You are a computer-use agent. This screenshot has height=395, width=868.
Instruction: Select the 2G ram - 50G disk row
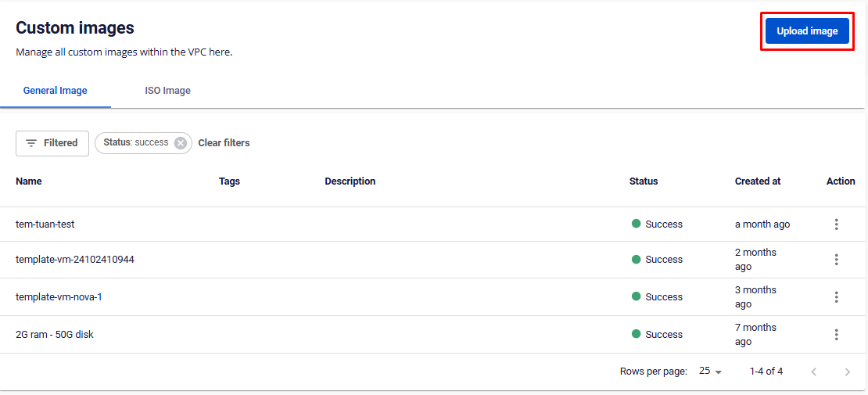(x=55, y=335)
